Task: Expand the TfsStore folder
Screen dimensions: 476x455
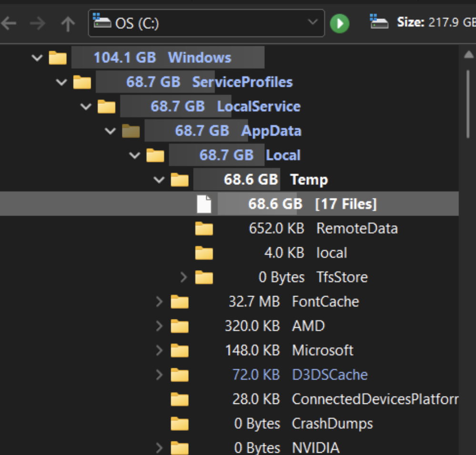Action: 183,277
